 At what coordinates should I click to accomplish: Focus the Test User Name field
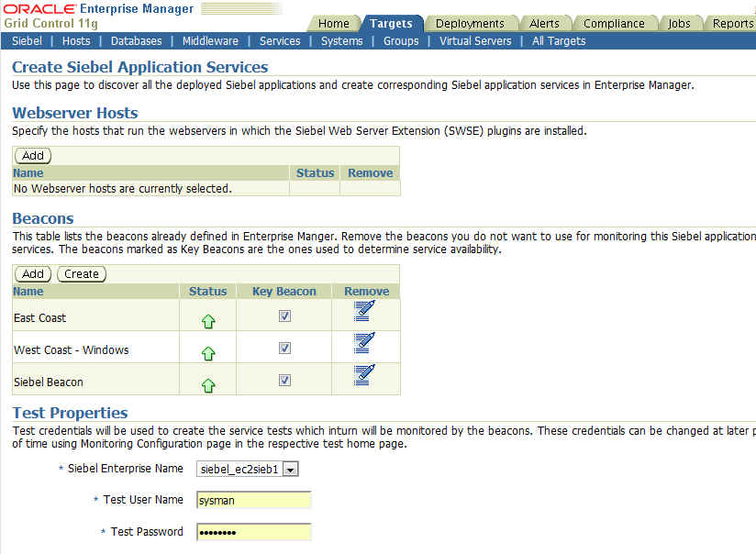253,501
